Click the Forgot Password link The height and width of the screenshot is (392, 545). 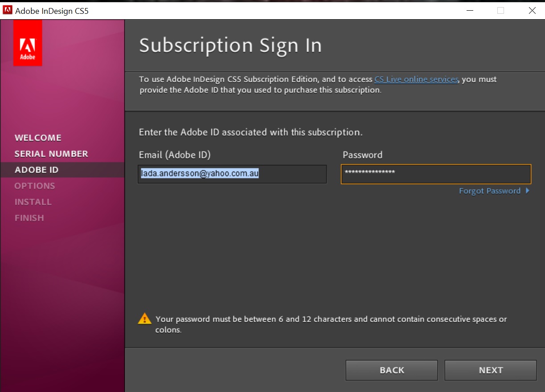tap(489, 191)
